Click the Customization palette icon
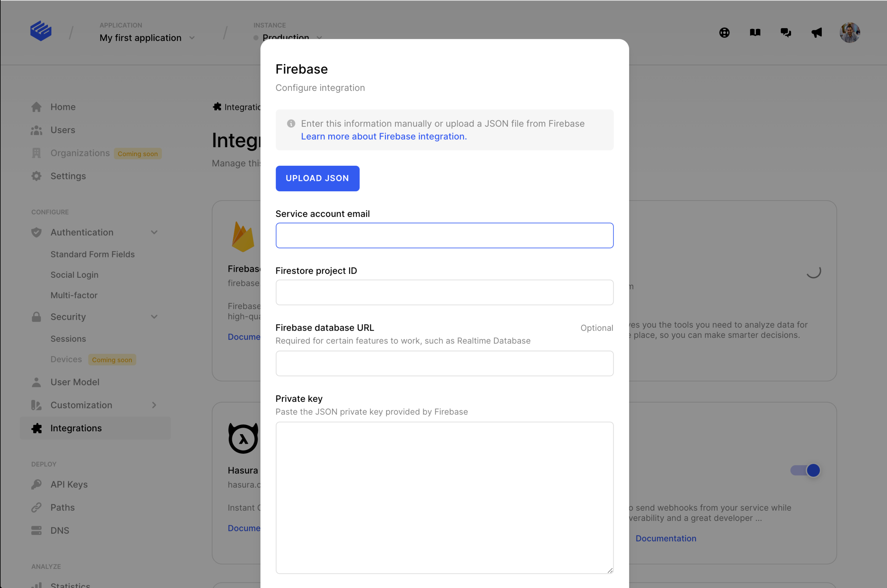Image resolution: width=887 pixels, height=588 pixels. pos(36,405)
